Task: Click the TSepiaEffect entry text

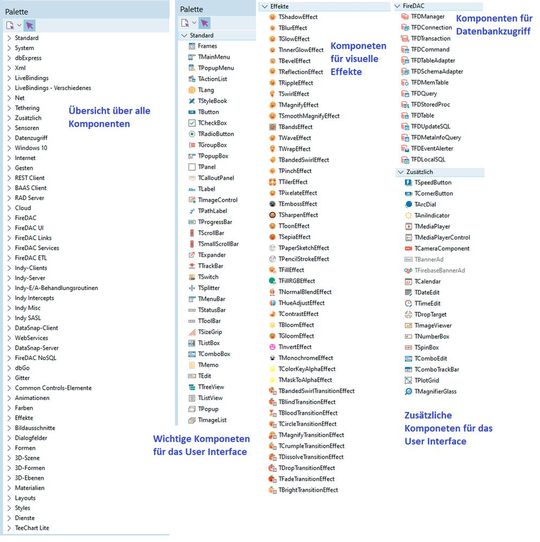Action: [295, 237]
